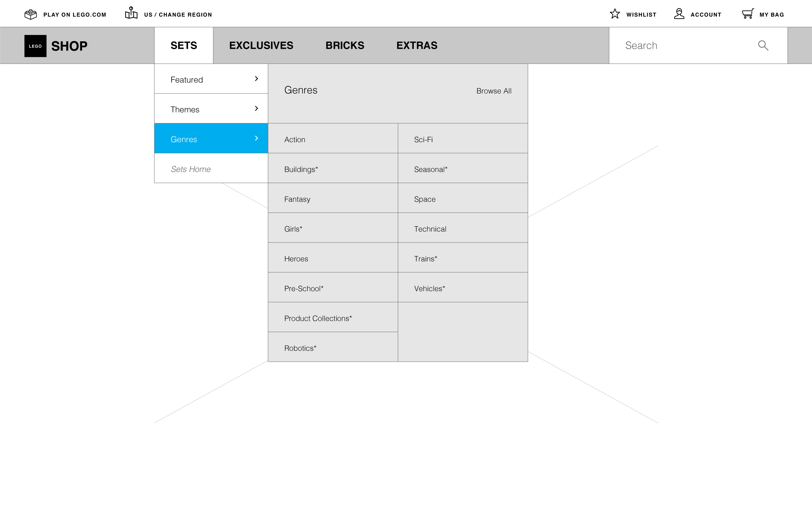The height and width of the screenshot is (508, 812).
Task: Open the Technical genre category
Action: point(430,229)
